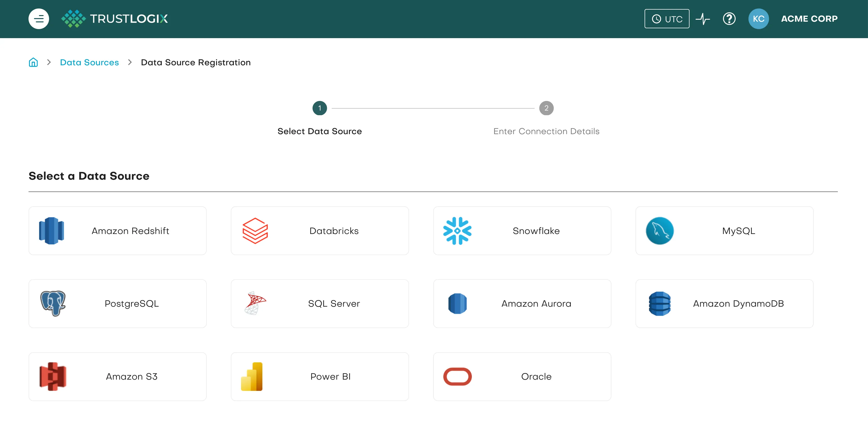Screen dimensions: 868x429
Task: Select step 1 Select Data Source
Action: tap(319, 108)
